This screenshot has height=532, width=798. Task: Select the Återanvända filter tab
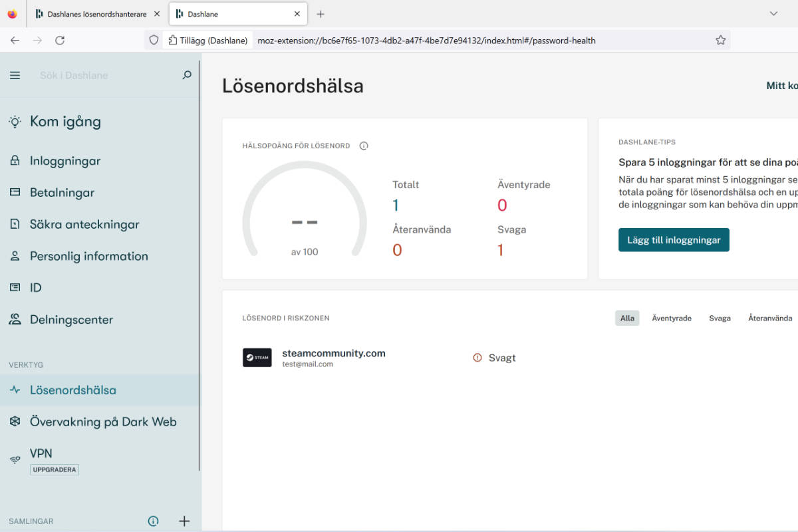coord(770,318)
